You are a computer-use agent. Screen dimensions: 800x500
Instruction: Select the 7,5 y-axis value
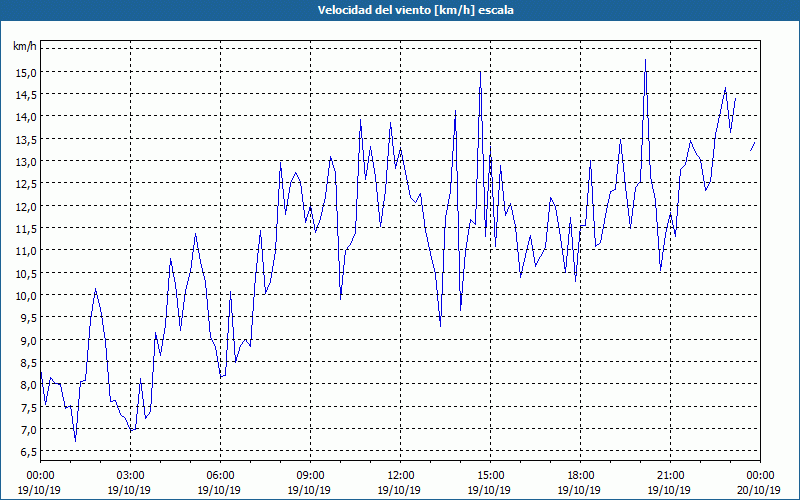(x=29, y=407)
